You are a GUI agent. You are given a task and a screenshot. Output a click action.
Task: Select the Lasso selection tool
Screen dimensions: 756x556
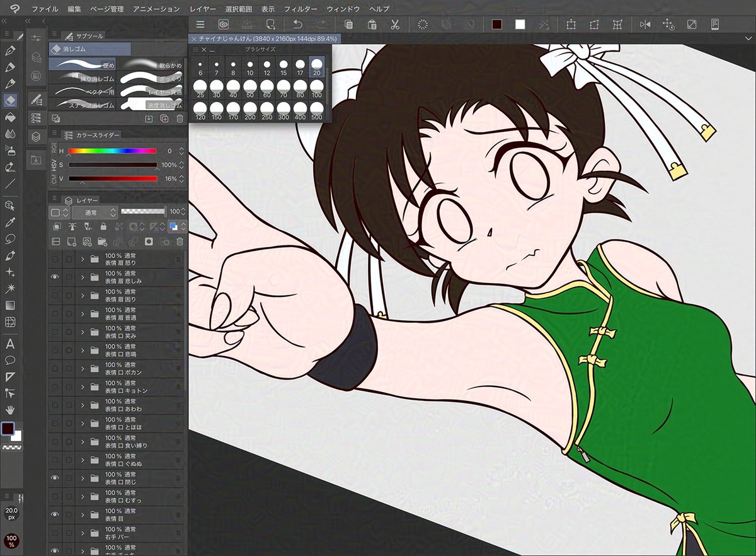click(x=10, y=240)
